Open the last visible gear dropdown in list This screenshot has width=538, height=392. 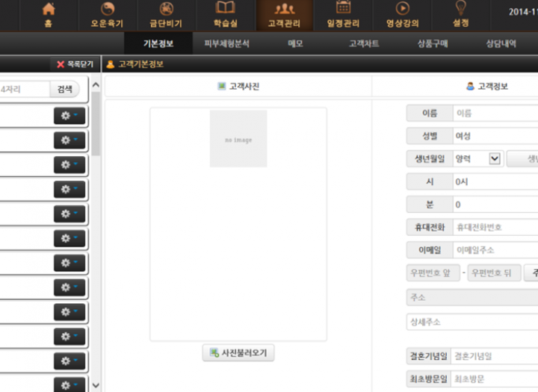coord(69,385)
